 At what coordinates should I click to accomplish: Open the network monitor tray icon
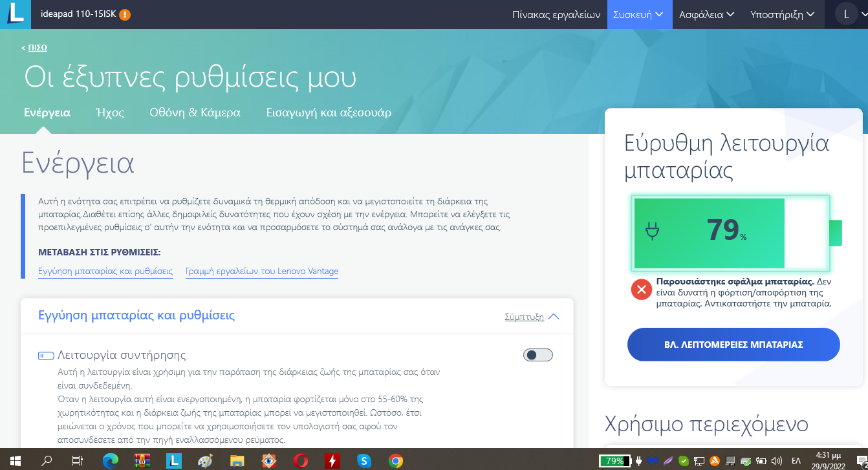(x=699, y=461)
